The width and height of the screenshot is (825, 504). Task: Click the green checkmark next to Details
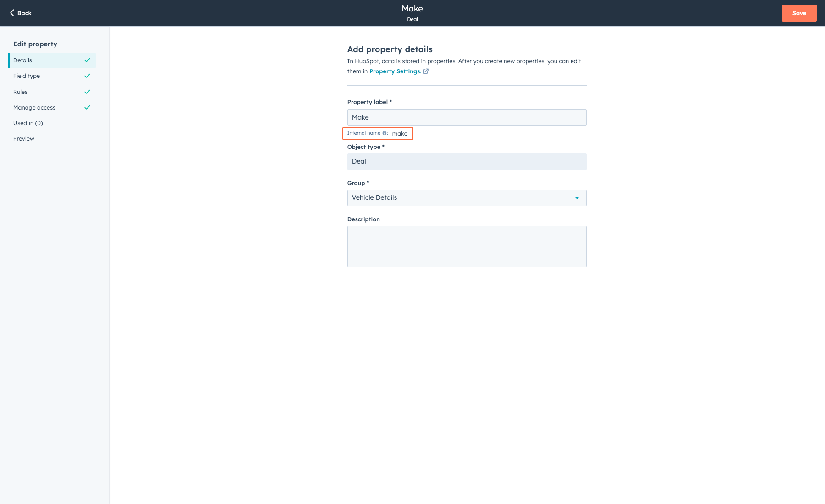(87, 60)
